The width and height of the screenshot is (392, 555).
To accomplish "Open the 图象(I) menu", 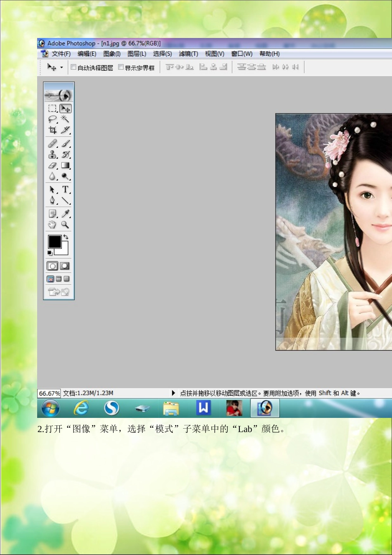I will pos(112,54).
